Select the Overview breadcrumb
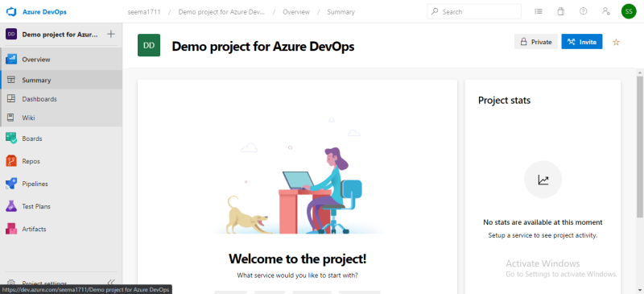 click(x=296, y=12)
